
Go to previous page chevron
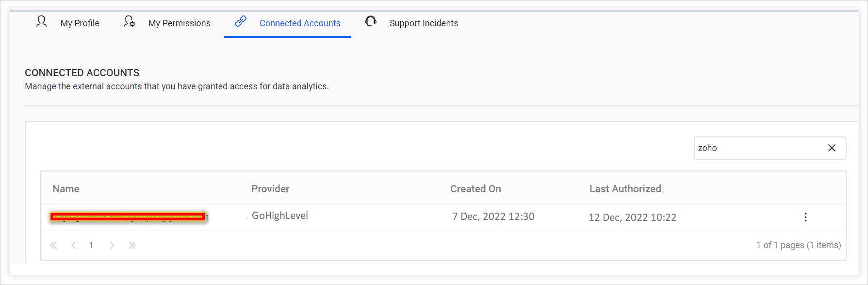(x=73, y=245)
